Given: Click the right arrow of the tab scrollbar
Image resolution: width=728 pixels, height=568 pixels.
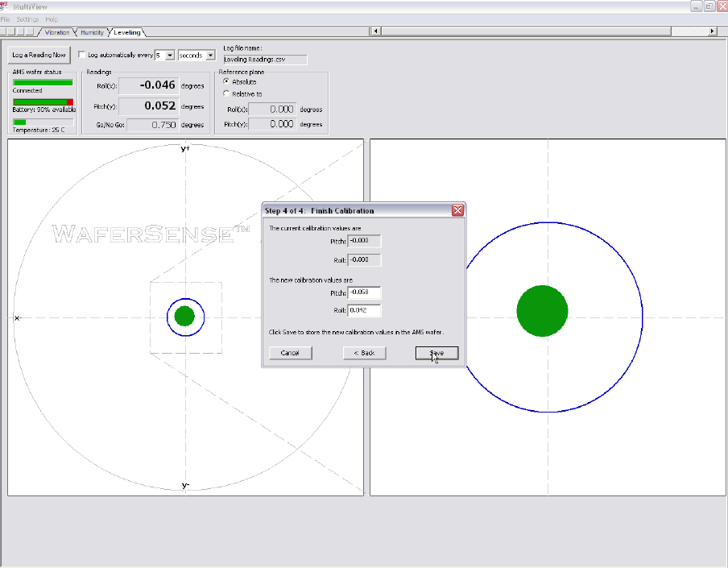Looking at the screenshot, I should click(x=712, y=31).
